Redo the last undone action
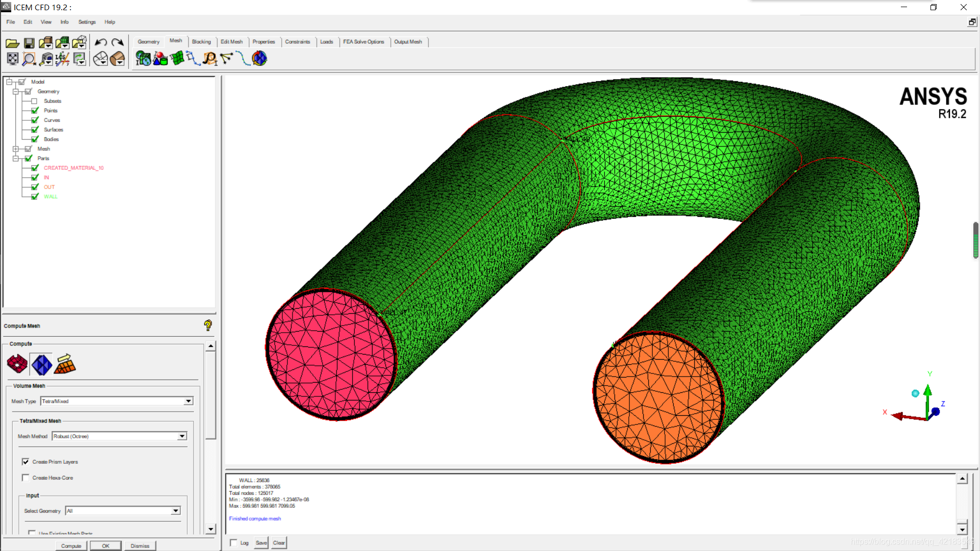Screen dimensions: 980x551 [x=117, y=43]
